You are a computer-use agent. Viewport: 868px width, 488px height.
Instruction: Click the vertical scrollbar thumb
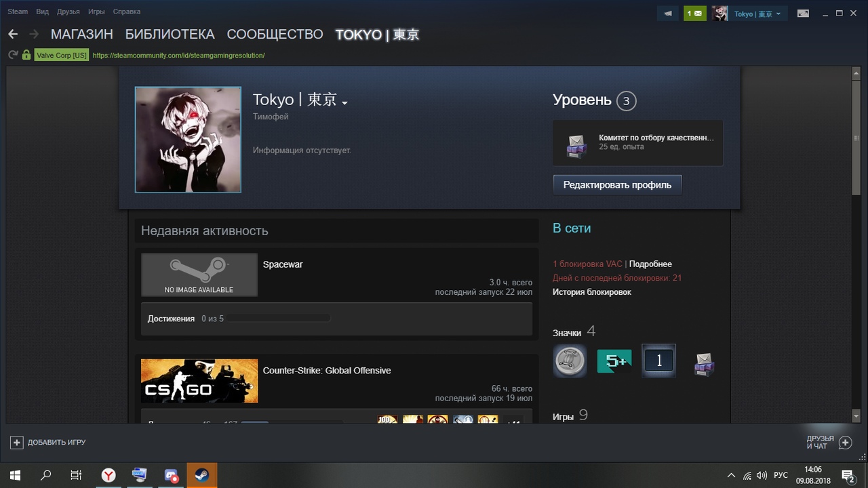856,138
